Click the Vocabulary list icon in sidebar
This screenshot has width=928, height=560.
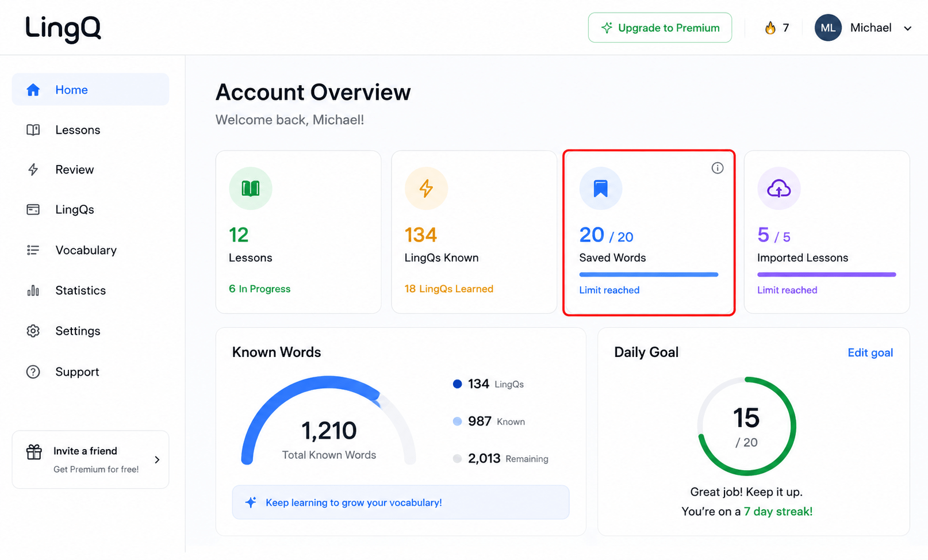click(x=33, y=250)
